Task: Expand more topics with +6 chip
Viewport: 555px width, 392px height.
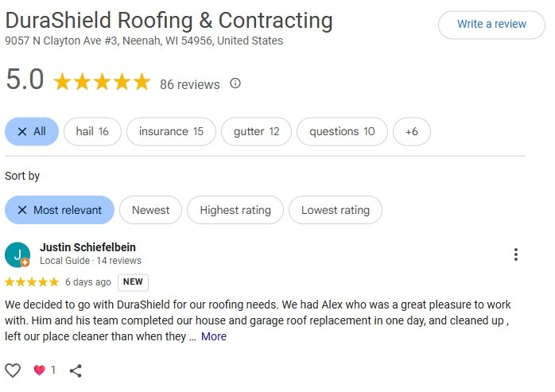Action: click(x=411, y=132)
